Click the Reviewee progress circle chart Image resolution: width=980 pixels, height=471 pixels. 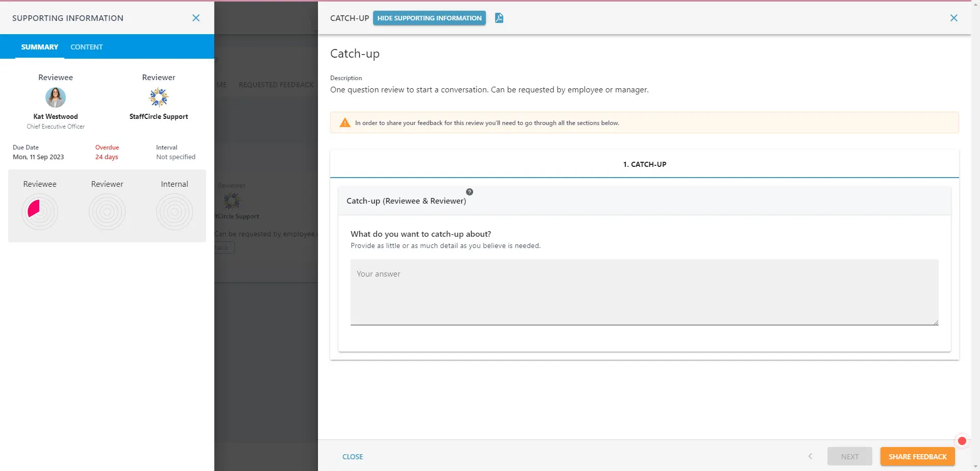(x=40, y=211)
